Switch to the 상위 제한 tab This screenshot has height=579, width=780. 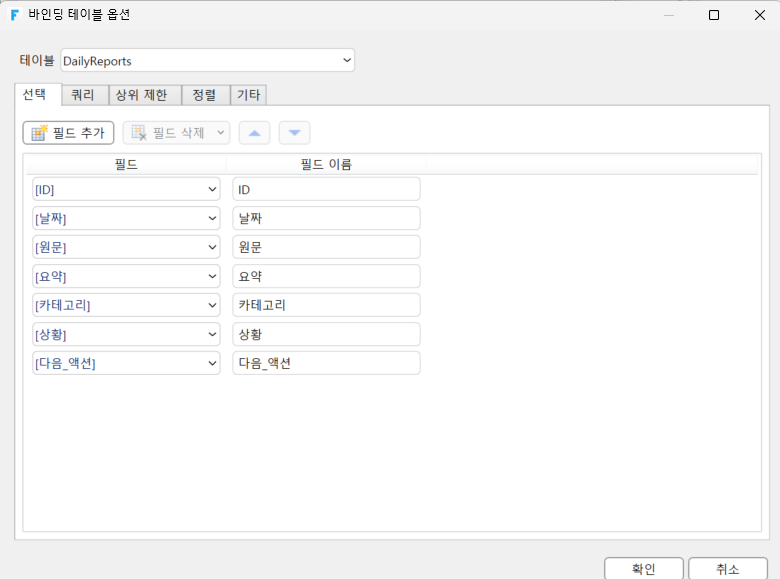[145, 95]
